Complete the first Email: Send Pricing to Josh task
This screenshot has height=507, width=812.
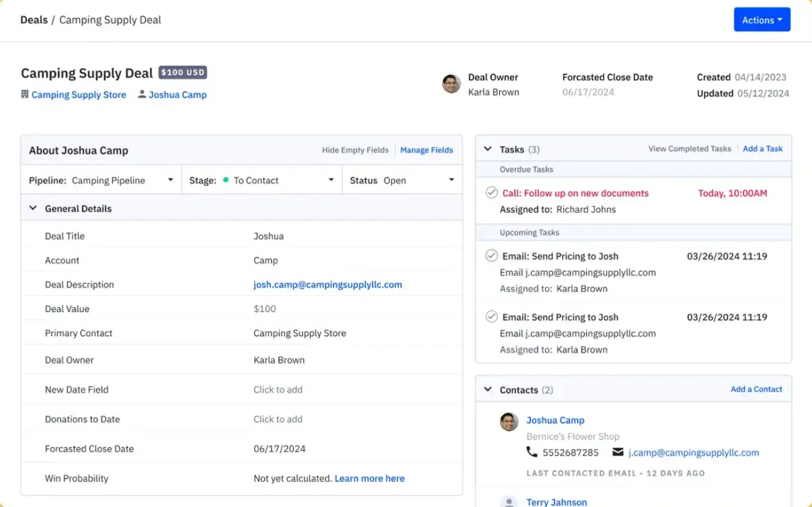tap(491, 256)
